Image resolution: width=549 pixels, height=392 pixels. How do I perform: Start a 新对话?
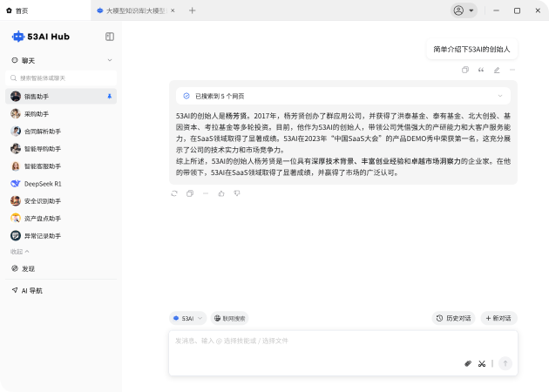[498, 318]
